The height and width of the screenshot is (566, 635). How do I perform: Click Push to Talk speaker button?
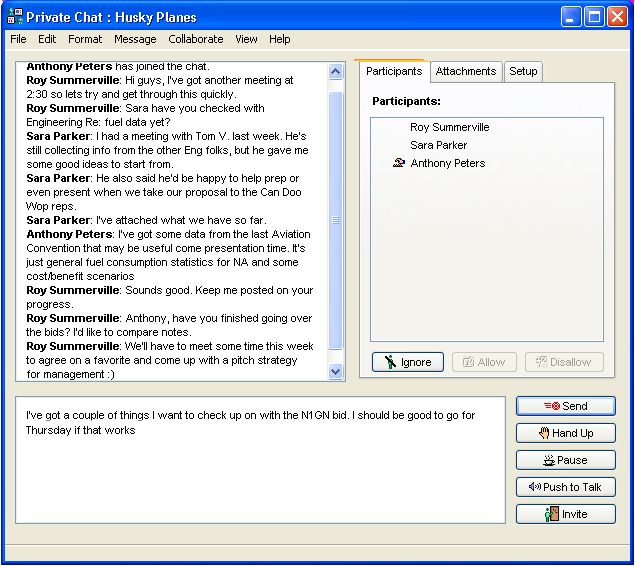coord(565,487)
